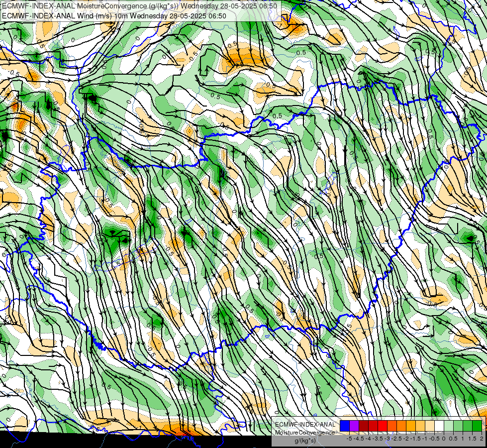Click the -5 tick label in legend
The height and width of the screenshot is (448, 487).
[x=349, y=439]
